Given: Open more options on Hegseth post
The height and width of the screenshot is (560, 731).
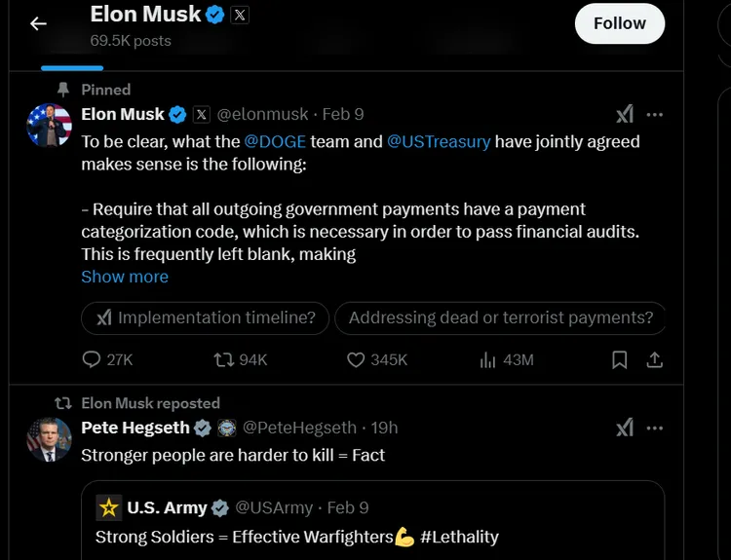Looking at the screenshot, I should (x=655, y=428).
